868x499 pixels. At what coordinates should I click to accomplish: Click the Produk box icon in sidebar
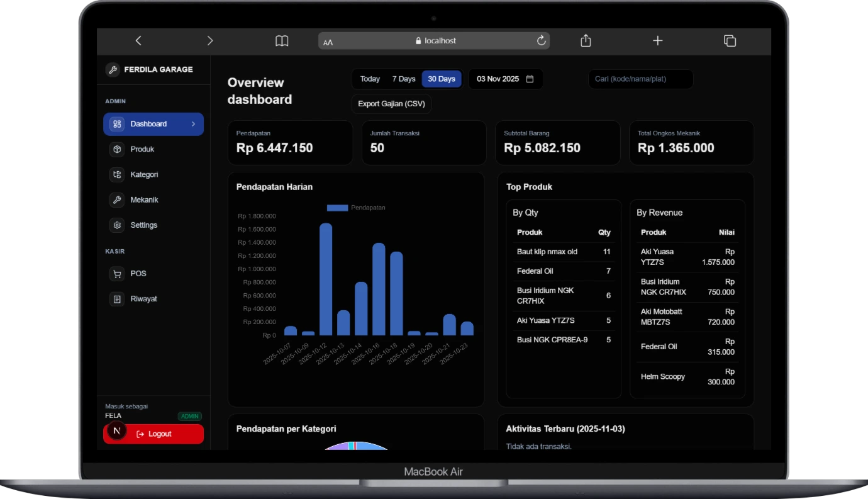click(x=117, y=149)
